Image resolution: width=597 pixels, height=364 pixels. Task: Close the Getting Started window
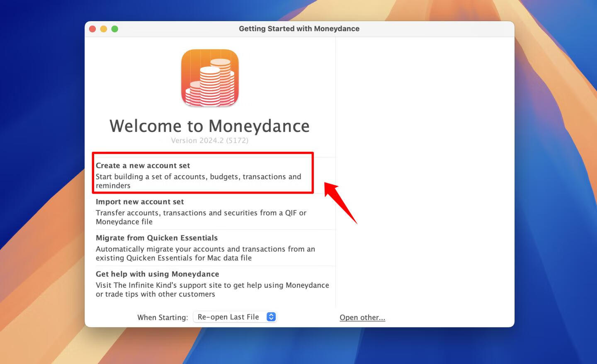click(x=92, y=29)
